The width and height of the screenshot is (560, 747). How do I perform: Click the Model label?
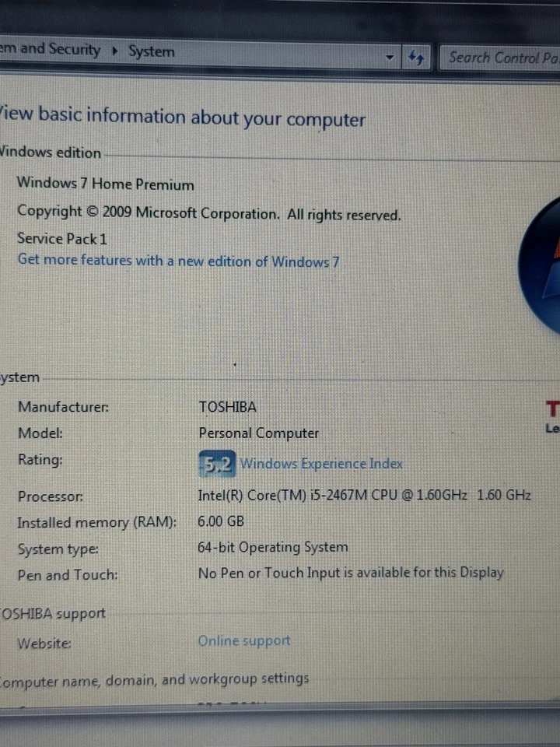click(40, 433)
